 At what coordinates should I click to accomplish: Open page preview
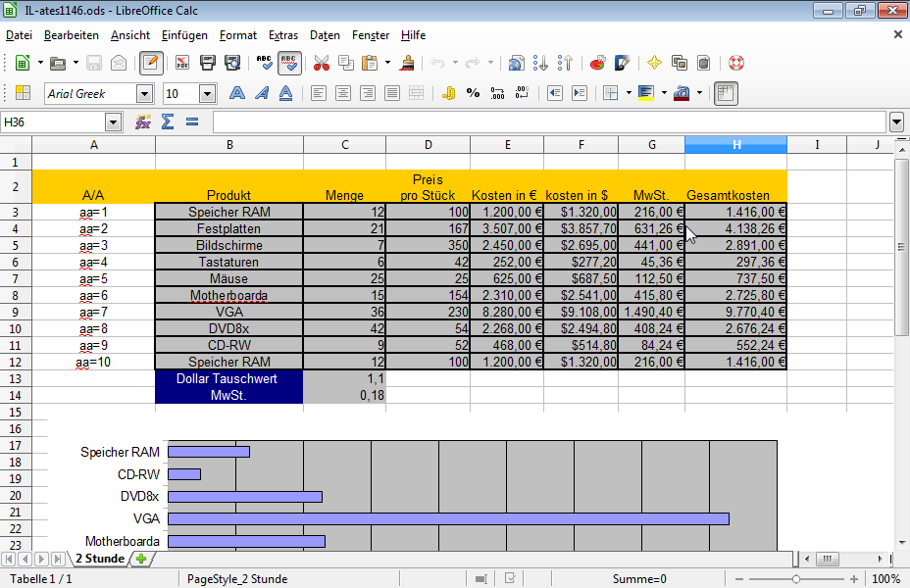(232, 63)
